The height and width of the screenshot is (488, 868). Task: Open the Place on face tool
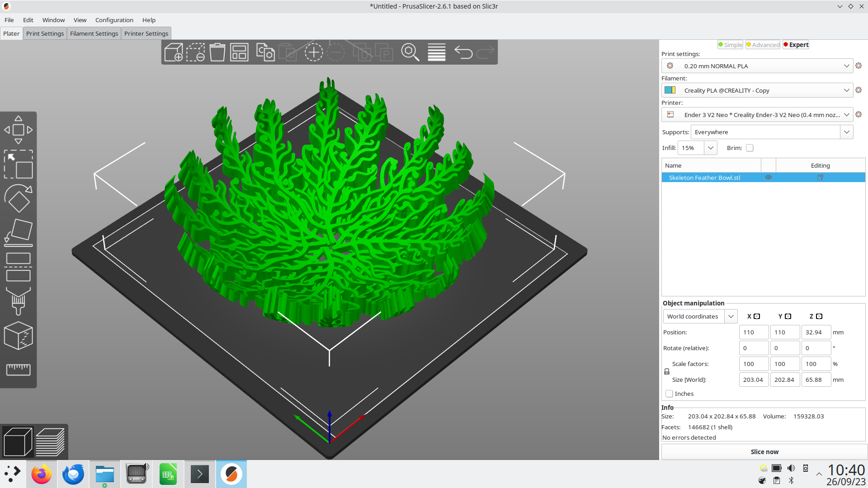tap(18, 232)
